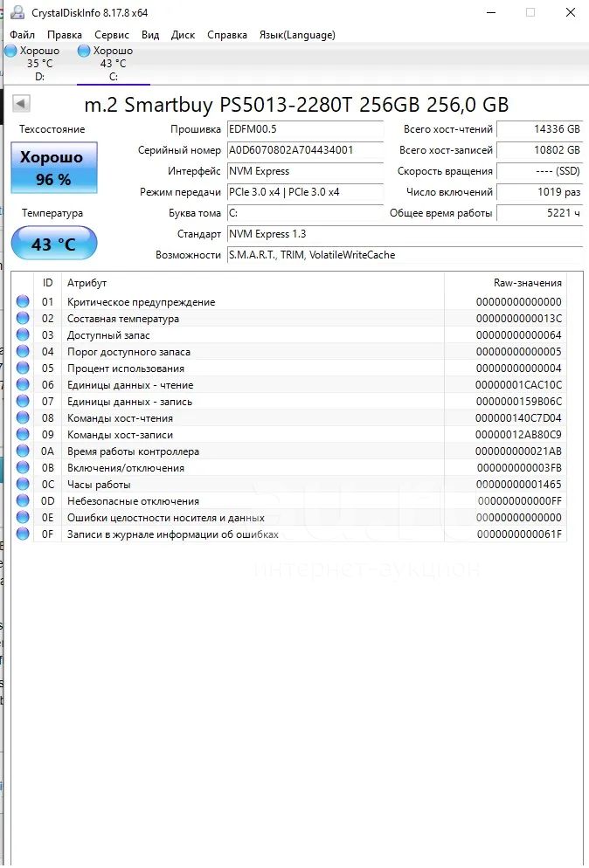Click status icon for Критическое предупреждение

pos(23,301)
